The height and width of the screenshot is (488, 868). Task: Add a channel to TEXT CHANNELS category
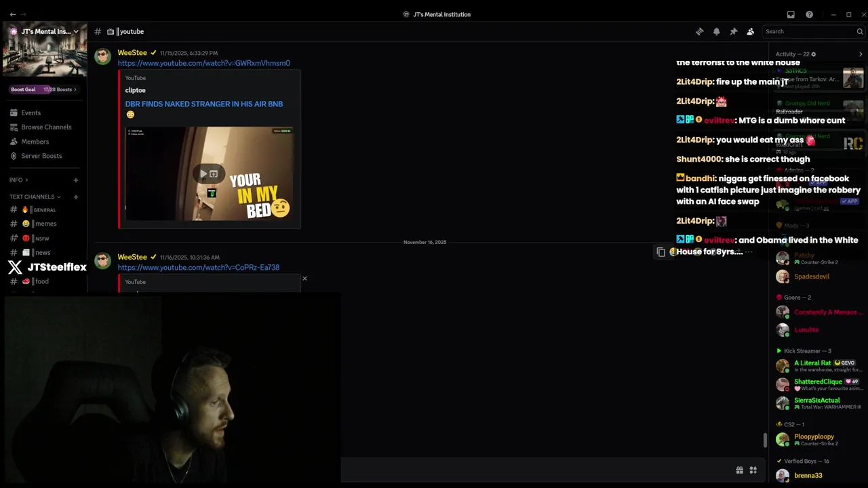pos(75,197)
